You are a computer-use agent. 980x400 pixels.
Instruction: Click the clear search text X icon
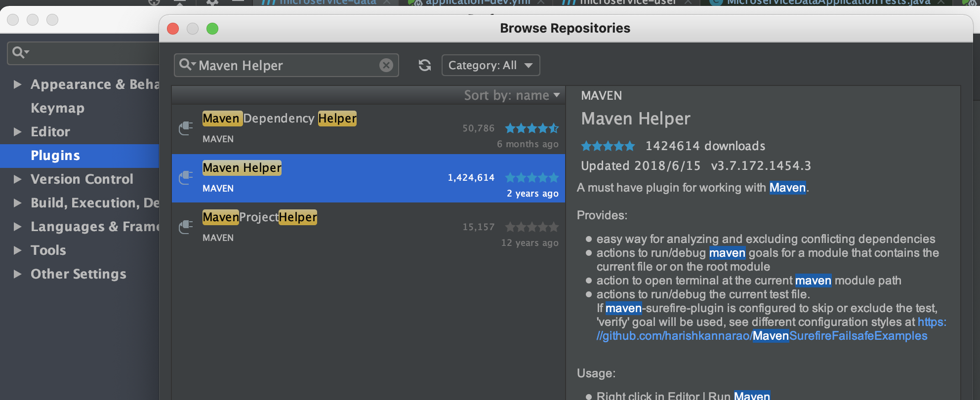(386, 65)
